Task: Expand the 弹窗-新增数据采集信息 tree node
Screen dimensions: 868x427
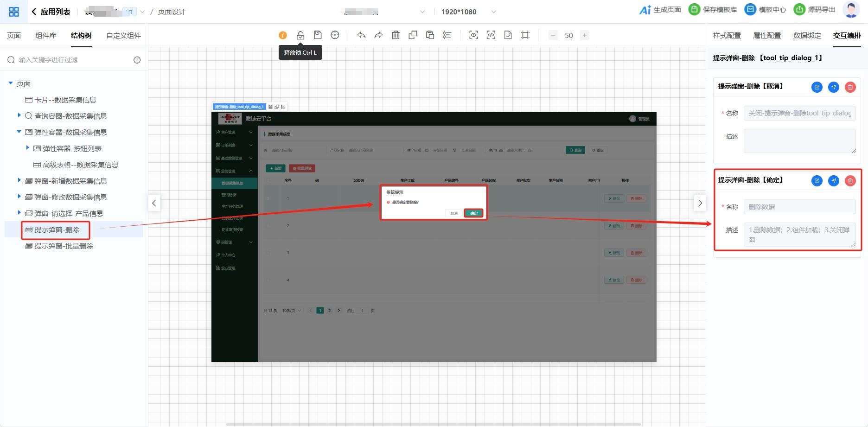Action: click(x=19, y=180)
